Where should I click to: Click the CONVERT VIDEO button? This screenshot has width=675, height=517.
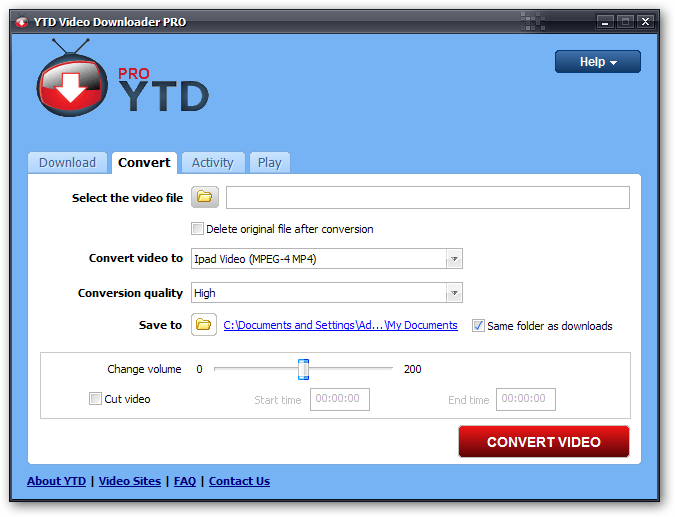(x=544, y=442)
